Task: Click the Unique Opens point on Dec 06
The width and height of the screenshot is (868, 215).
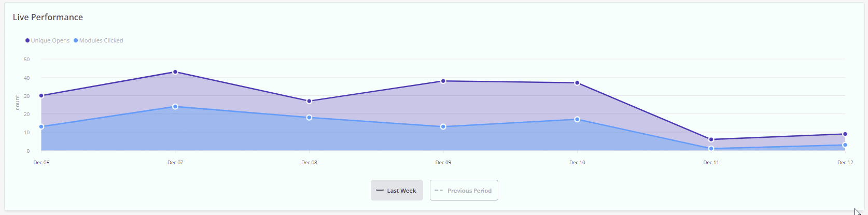Action: coord(41,96)
